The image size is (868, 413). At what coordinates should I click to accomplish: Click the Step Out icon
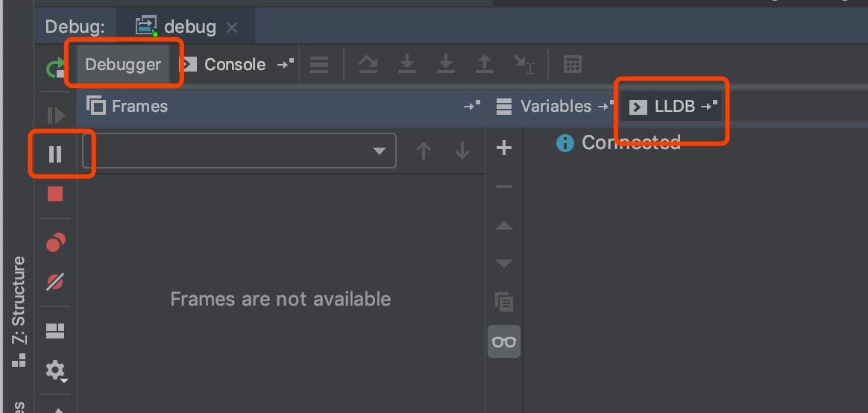(x=485, y=65)
